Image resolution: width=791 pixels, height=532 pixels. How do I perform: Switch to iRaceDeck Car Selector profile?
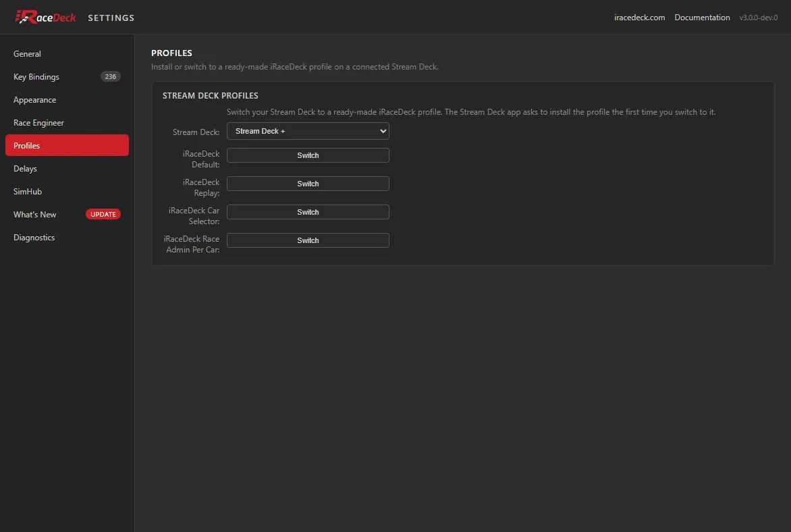click(x=308, y=212)
